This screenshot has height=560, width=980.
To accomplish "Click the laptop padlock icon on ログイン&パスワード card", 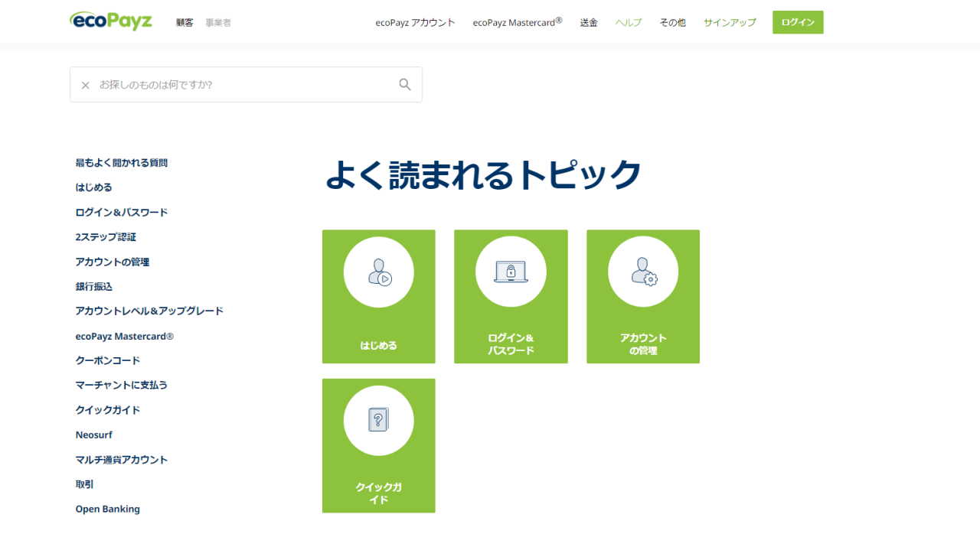I will click(x=511, y=271).
